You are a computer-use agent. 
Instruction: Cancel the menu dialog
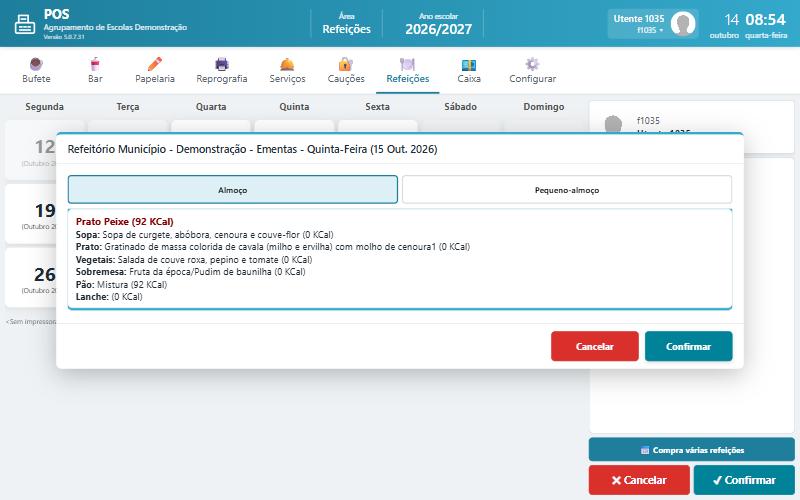point(594,346)
